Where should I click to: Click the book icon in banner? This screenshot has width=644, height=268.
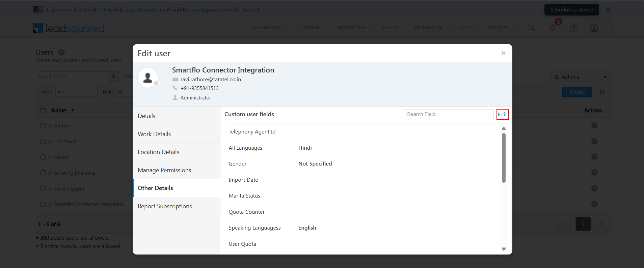38,9
